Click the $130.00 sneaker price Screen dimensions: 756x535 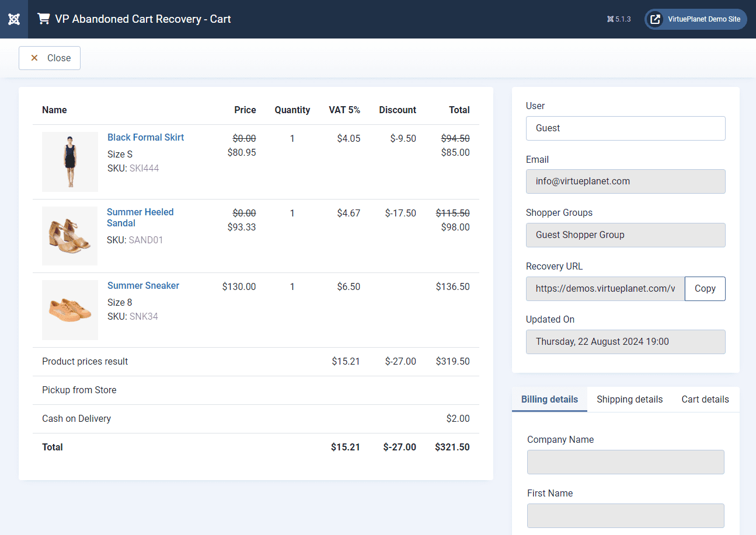[239, 286]
